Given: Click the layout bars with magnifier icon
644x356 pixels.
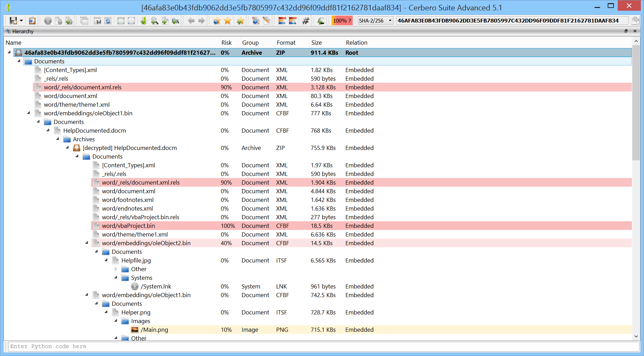Looking at the screenshot, I should (x=293, y=21).
